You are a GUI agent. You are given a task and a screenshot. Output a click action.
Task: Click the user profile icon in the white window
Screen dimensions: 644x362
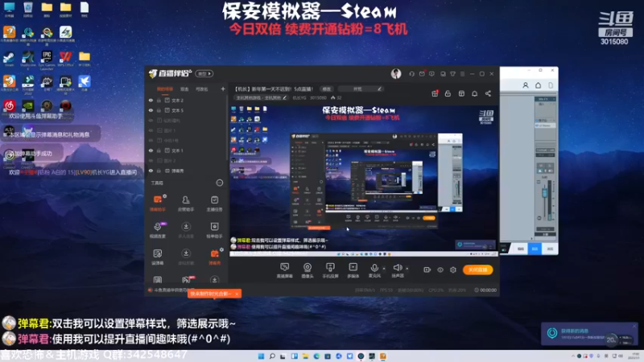(526, 85)
